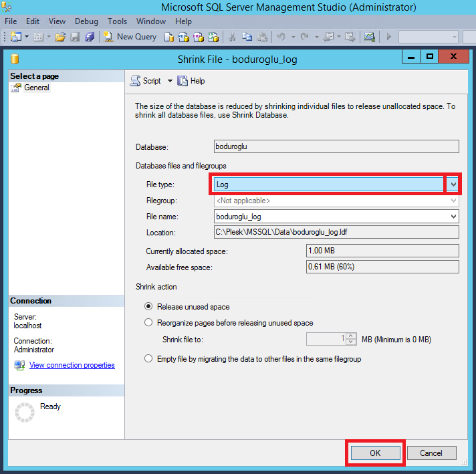The width and height of the screenshot is (476, 474).
Task: Open the Undo history dropdown arrow
Action: tap(293, 37)
